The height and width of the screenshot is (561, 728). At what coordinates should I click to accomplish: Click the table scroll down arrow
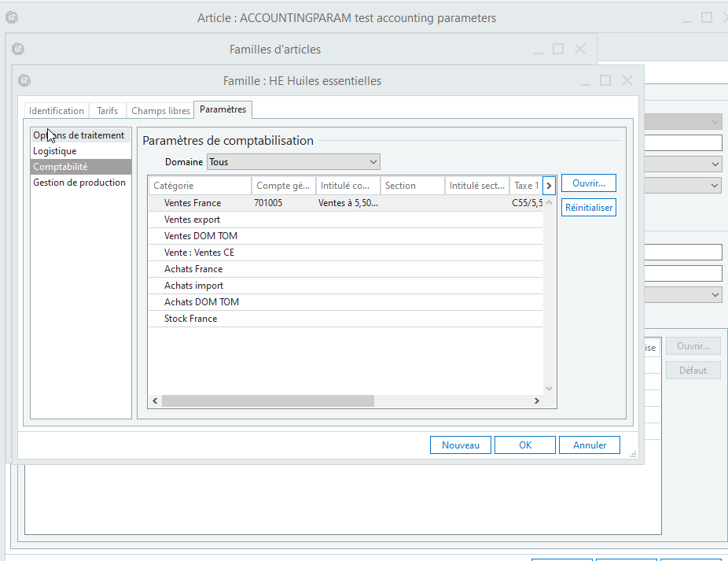[549, 389]
